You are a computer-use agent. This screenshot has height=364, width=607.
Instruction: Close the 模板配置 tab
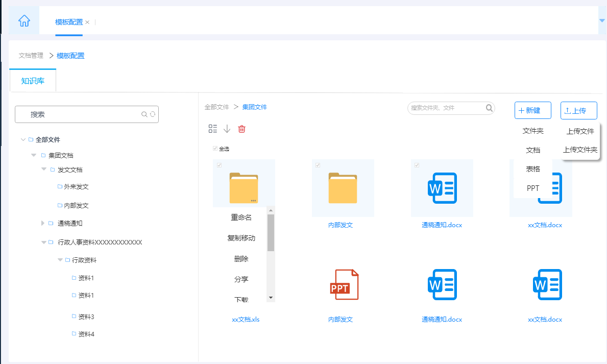point(87,22)
